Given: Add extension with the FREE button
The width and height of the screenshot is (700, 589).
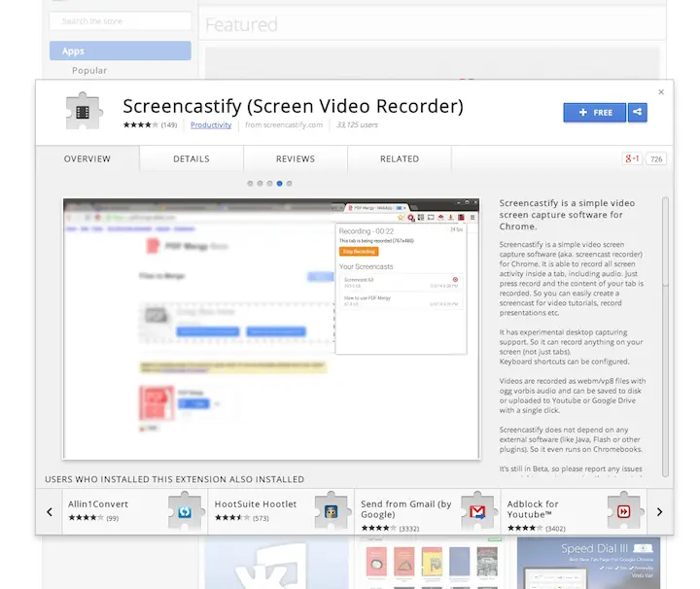Looking at the screenshot, I should click(595, 113).
